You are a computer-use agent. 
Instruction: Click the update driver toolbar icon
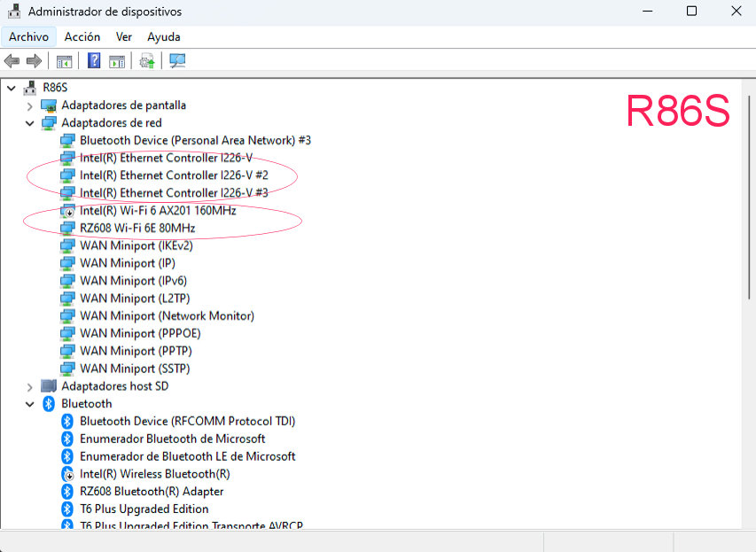click(x=146, y=61)
